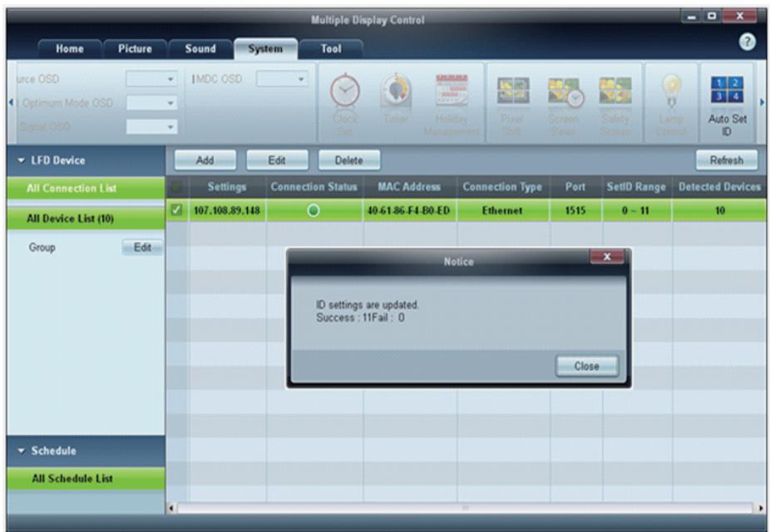
Task: Select All Device List (10)
Action: (86, 219)
